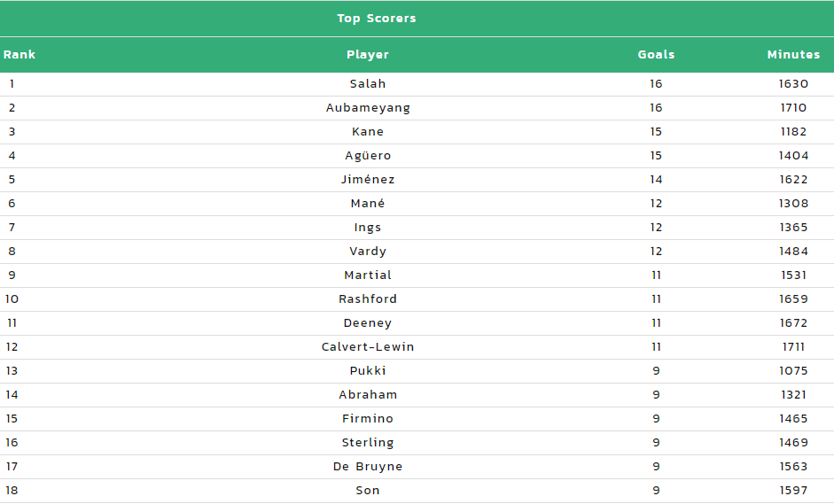
Task: Click the Player column header
Action: [x=368, y=55]
